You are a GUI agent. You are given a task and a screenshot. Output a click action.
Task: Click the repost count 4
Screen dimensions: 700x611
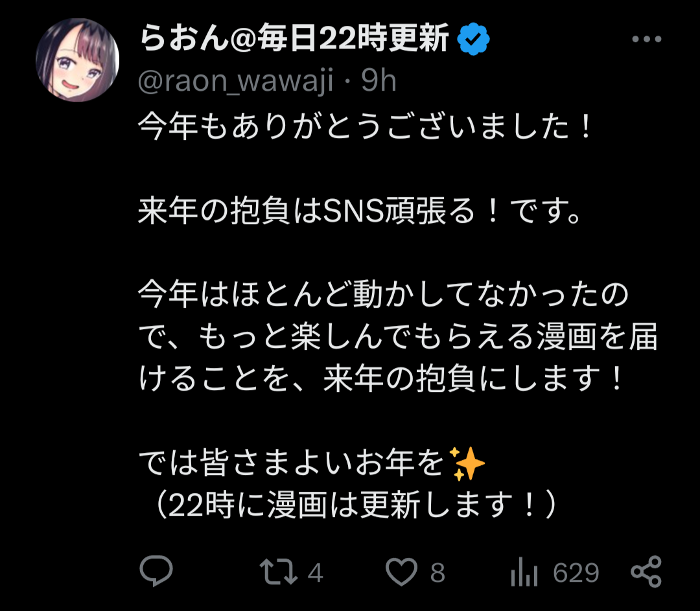coord(315,573)
